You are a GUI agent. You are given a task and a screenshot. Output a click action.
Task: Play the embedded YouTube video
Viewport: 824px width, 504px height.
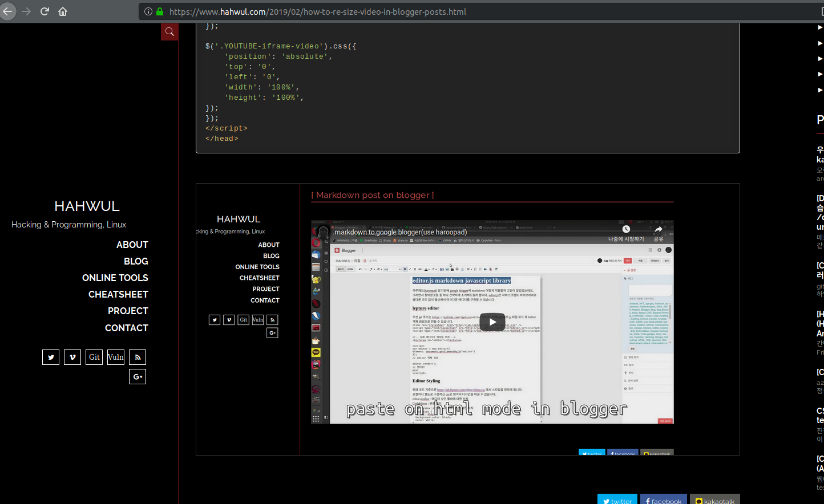pyautogui.click(x=492, y=322)
